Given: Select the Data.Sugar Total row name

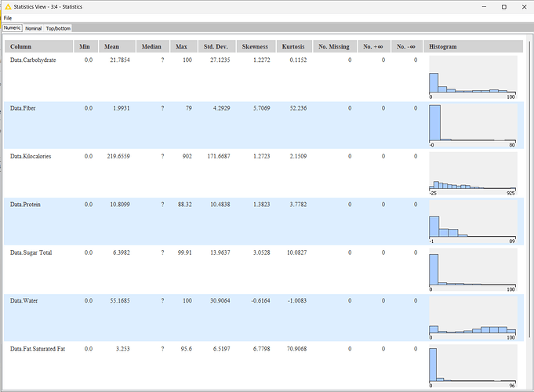Looking at the screenshot, I should (31, 252).
